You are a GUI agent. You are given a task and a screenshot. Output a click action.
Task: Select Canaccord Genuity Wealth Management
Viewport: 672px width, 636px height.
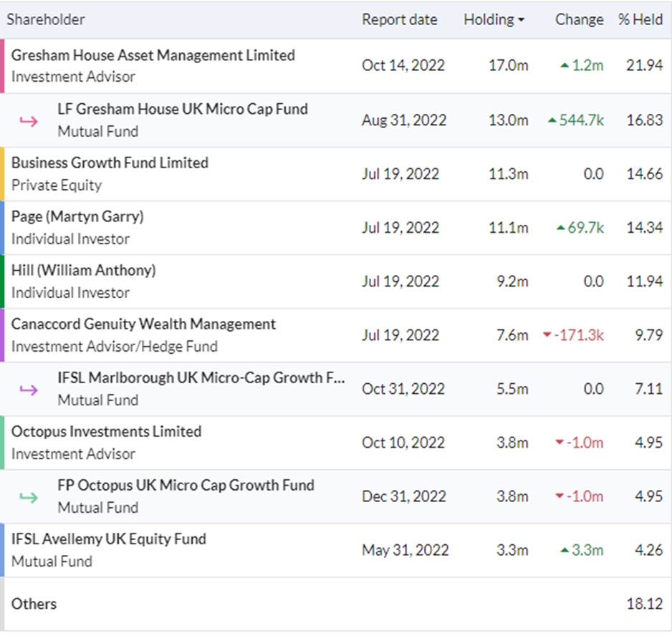coord(143,324)
